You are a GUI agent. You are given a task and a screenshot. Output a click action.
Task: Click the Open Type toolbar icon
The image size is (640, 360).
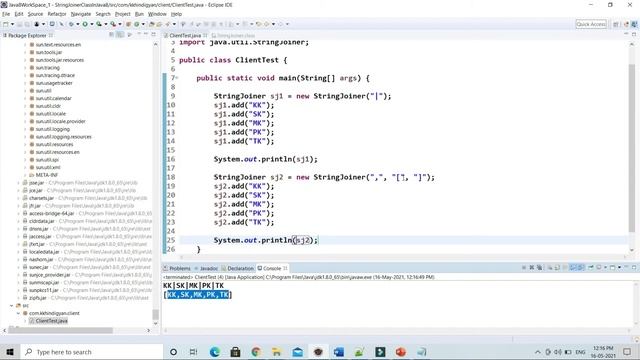click(151, 24)
